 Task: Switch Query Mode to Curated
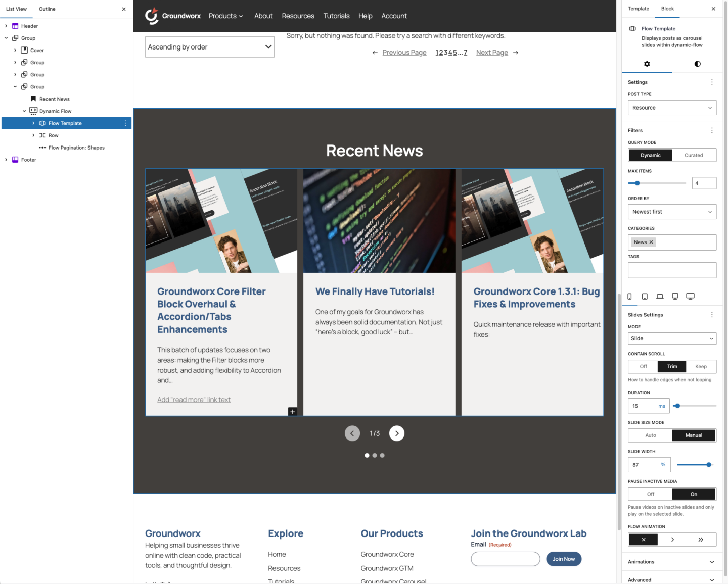pyautogui.click(x=694, y=155)
